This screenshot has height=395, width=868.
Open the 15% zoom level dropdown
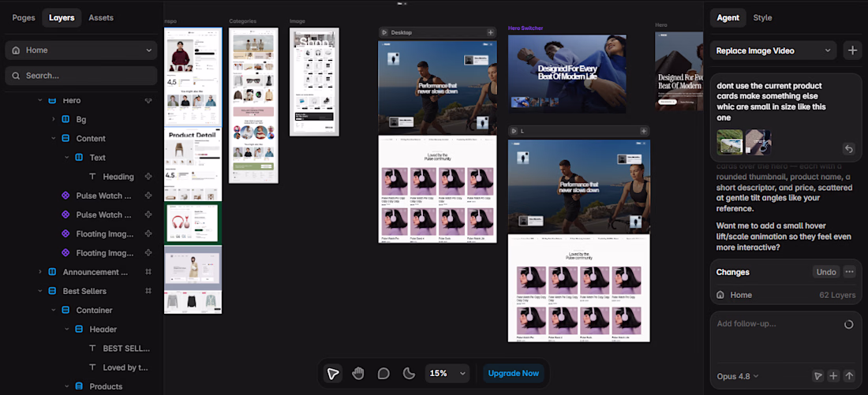(x=447, y=374)
